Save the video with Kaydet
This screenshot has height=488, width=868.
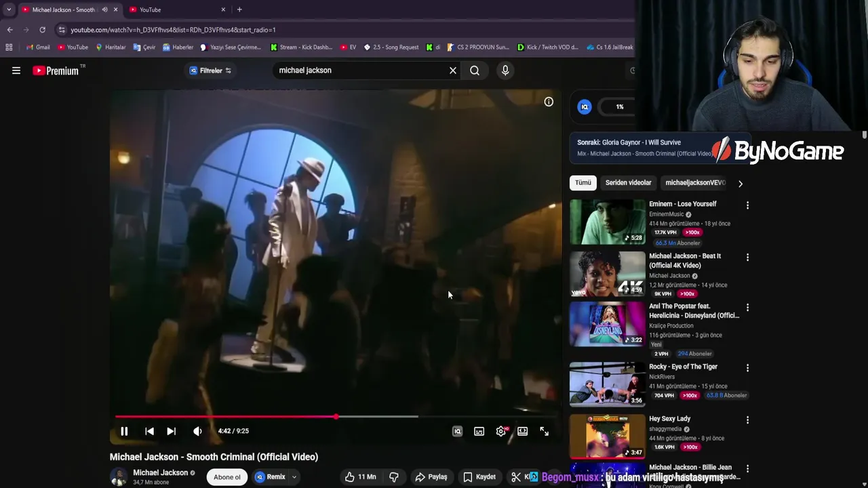479,477
